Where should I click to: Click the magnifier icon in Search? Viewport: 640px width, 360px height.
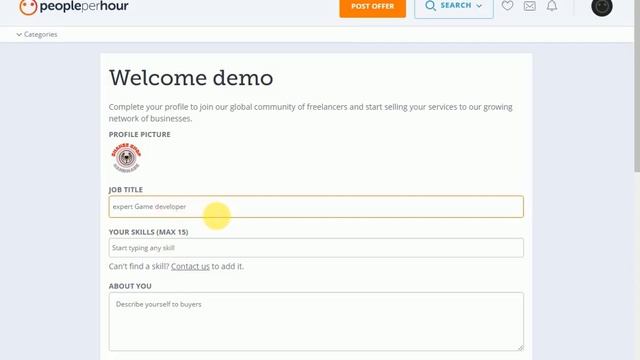coord(430,6)
